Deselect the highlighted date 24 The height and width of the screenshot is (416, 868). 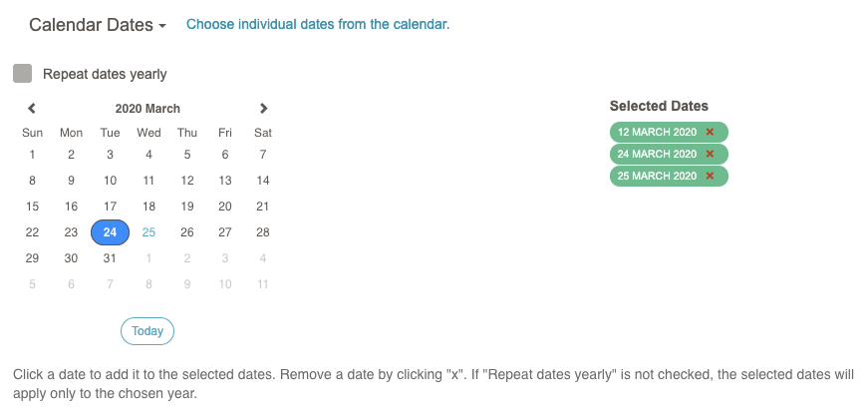click(x=111, y=232)
